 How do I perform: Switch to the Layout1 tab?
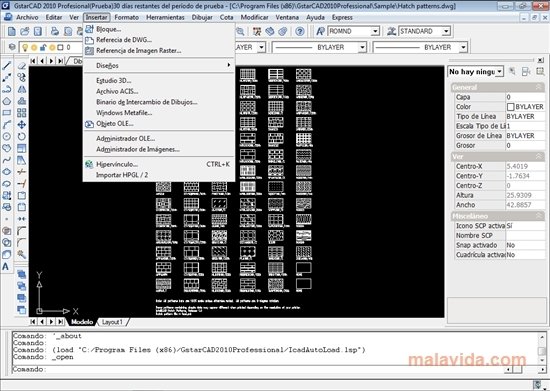(x=112, y=322)
